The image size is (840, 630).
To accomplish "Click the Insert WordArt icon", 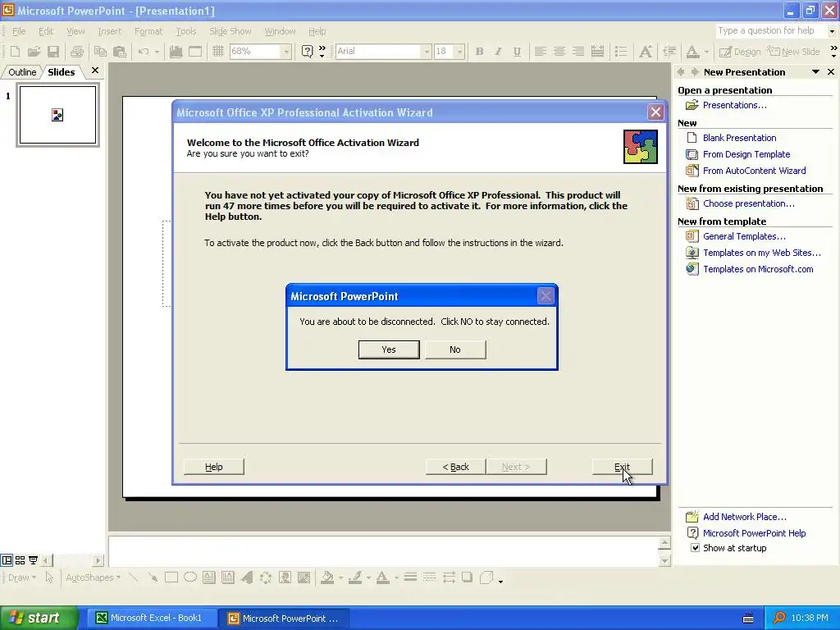I will tap(247, 577).
